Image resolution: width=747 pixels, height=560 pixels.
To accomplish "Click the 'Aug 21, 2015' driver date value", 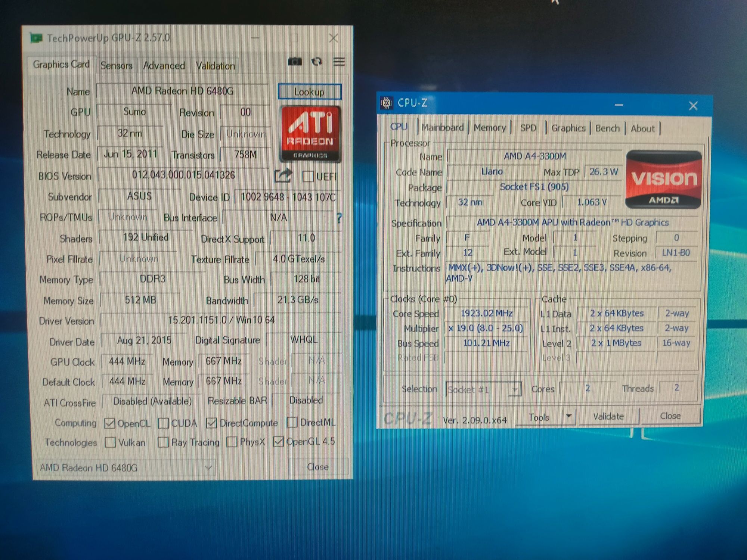I will click(x=144, y=340).
